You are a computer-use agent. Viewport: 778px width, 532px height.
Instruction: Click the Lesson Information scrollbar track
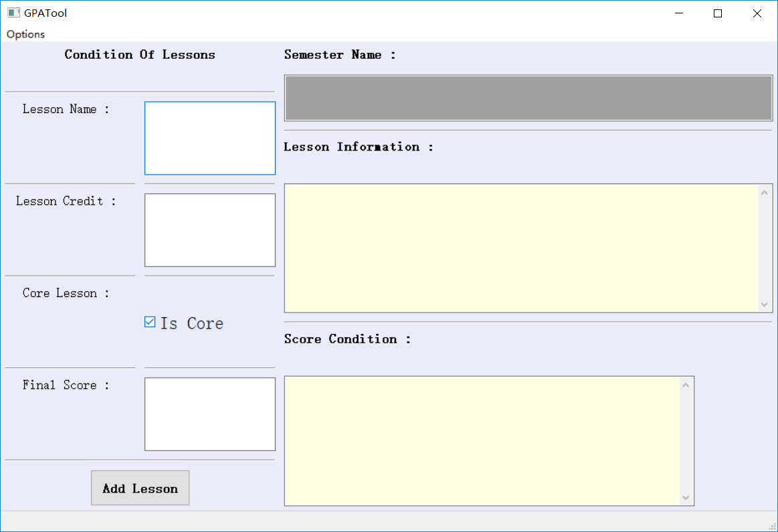click(x=765, y=248)
